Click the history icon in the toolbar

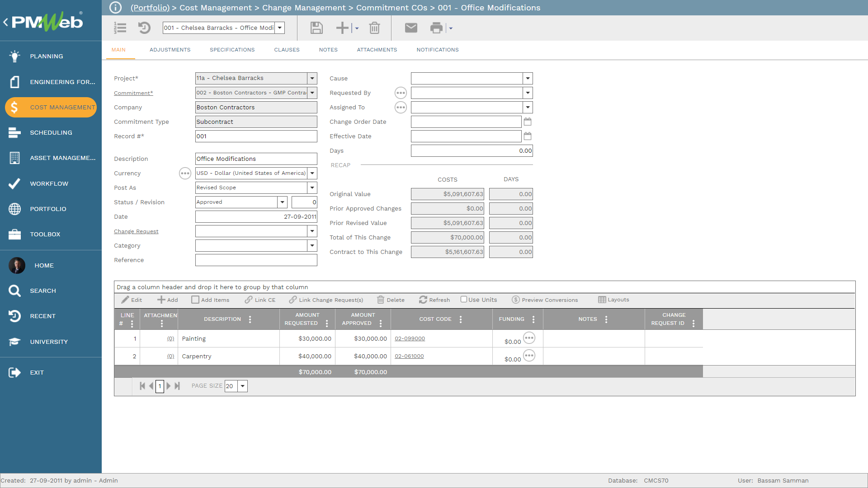[144, 28]
